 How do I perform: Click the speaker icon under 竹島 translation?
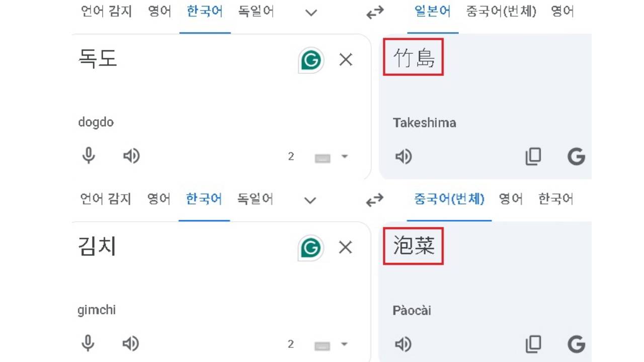click(x=403, y=156)
